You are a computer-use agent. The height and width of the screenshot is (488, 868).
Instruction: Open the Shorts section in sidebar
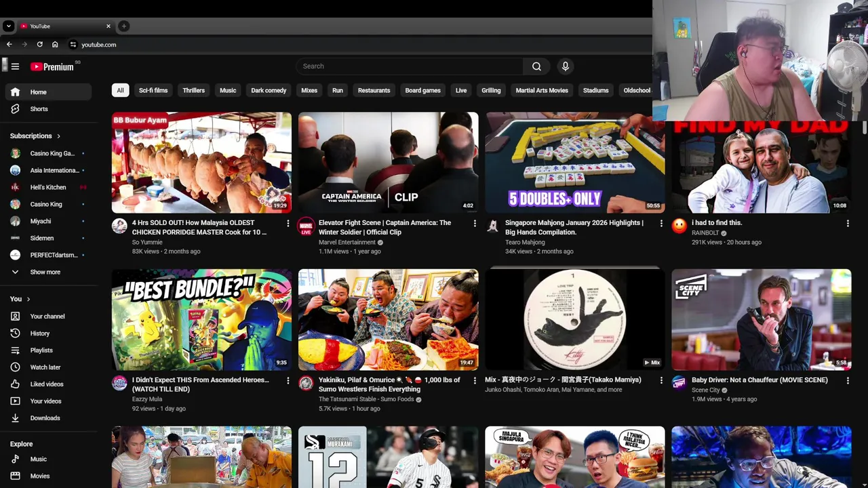coord(47,109)
